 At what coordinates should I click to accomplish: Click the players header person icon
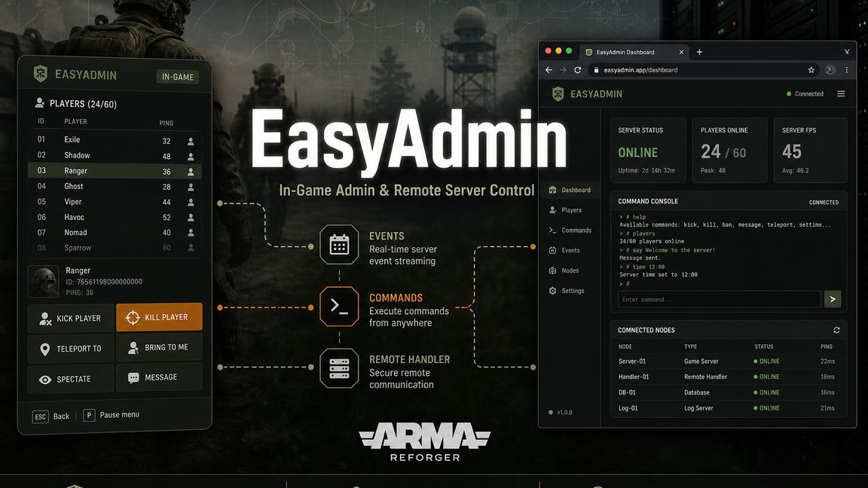coord(39,103)
